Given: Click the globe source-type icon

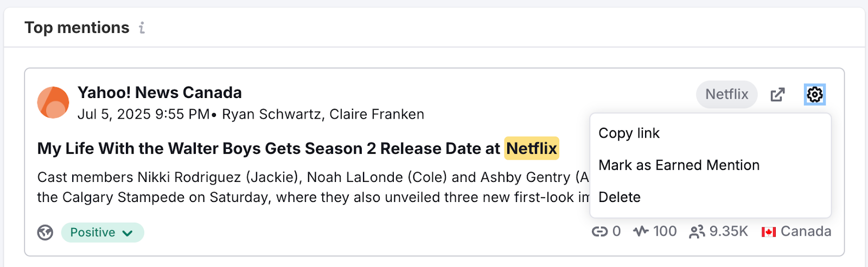Looking at the screenshot, I should [45, 232].
